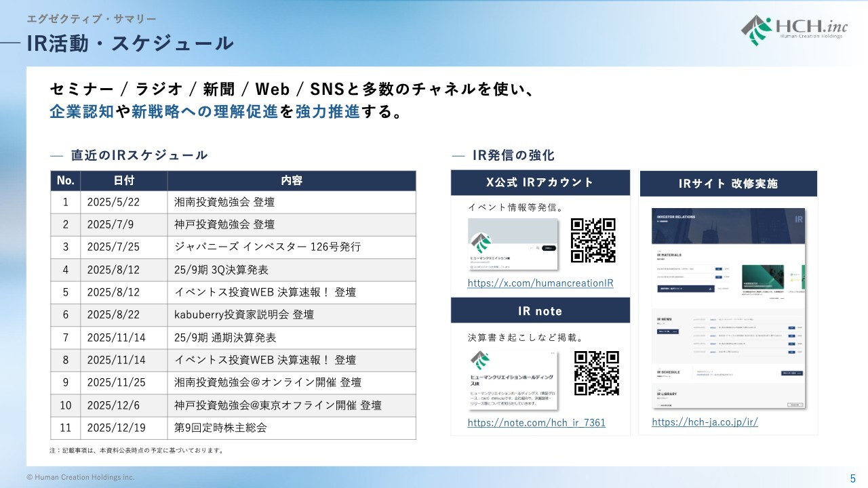Image resolution: width=868 pixels, height=488 pixels.
Task: Select the 'X公式 IRアカウント' header
Action: [540, 182]
